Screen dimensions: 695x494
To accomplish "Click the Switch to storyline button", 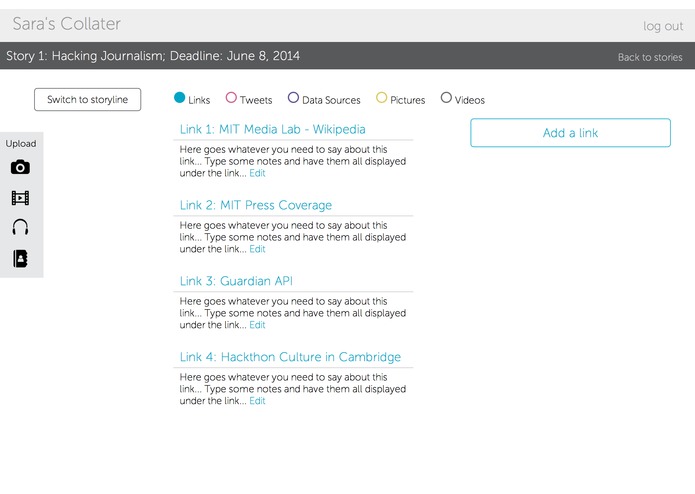I will 87,99.
